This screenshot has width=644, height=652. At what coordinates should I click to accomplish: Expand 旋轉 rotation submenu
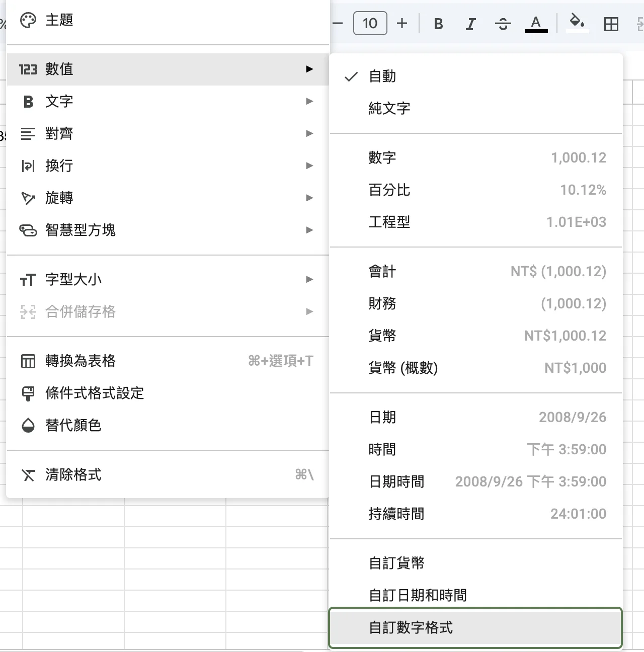click(168, 198)
